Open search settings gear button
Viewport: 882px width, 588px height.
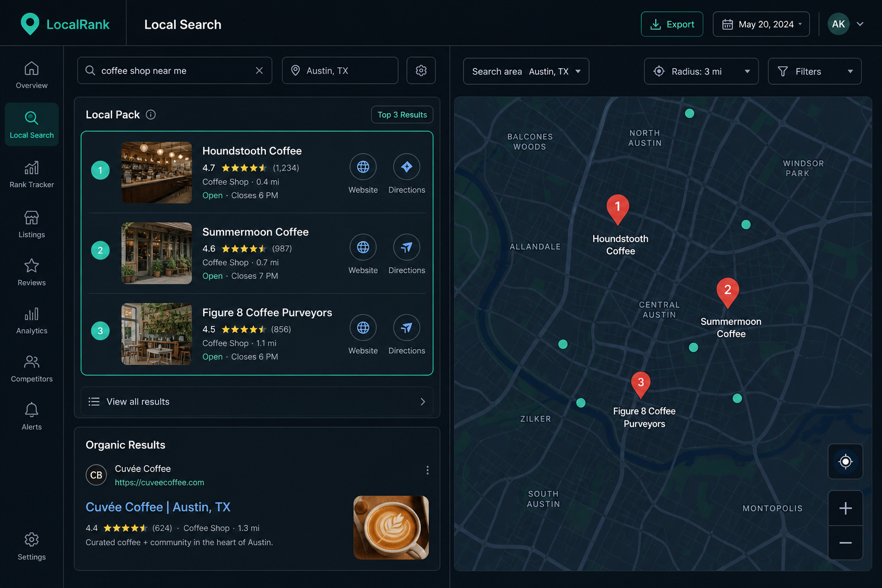pyautogui.click(x=421, y=71)
